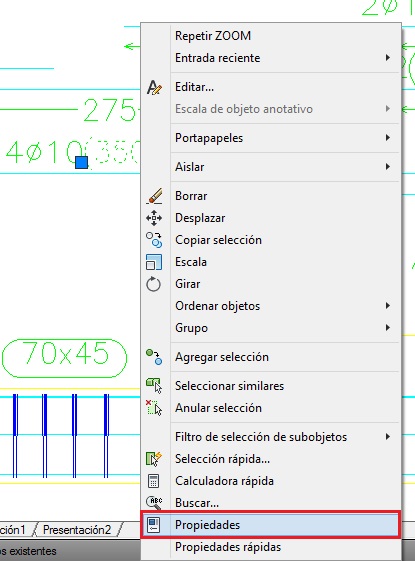Select Seleccionar similares entry
This screenshot has height=561, width=415.
click(270, 386)
